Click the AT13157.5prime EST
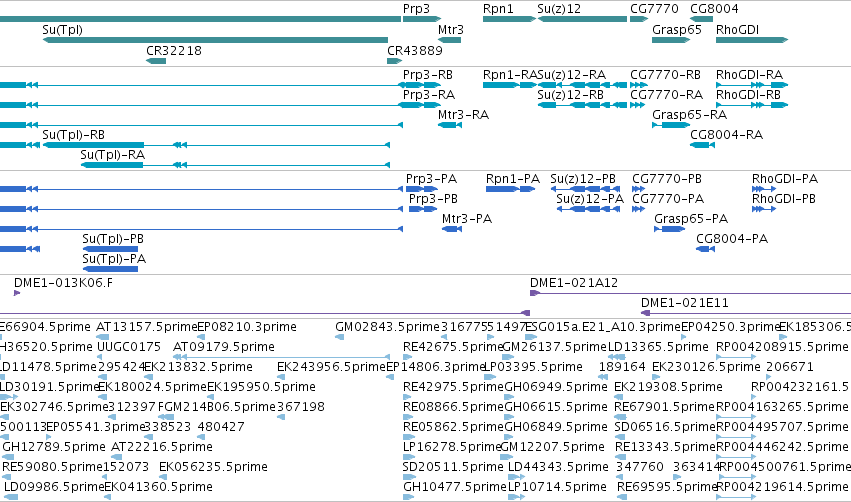The height and width of the screenshot is (502, 851). (101, 337)
